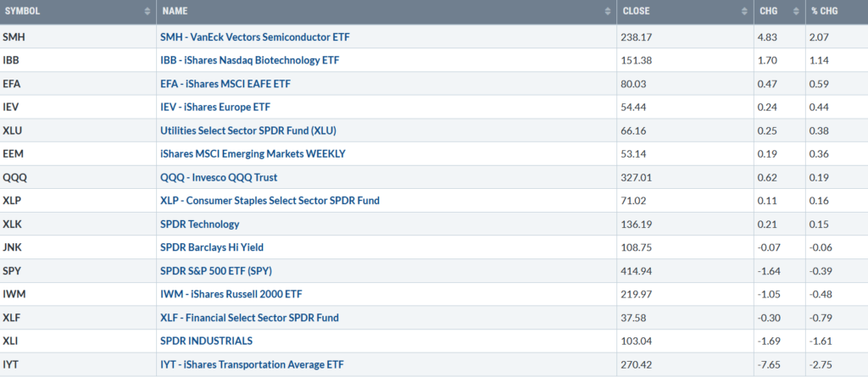868x377 pixels.
Task: Click IBB close value 151.38
Action: pyautogui.click(x=637, y=60)
